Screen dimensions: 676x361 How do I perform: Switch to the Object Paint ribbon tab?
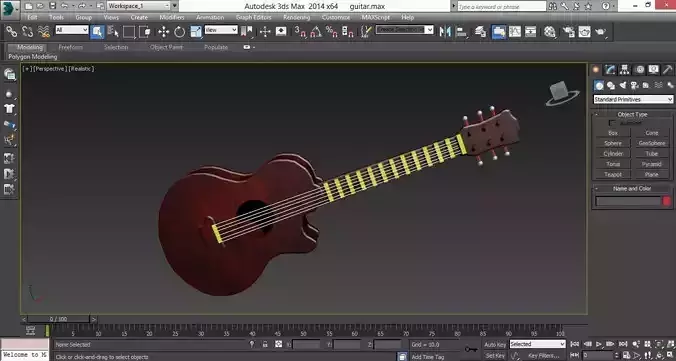[166, 47]
